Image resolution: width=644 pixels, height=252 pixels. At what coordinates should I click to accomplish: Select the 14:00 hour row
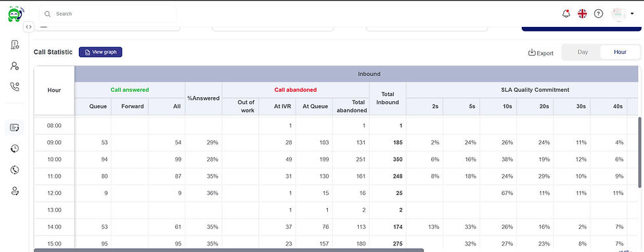tap(336, 227)
